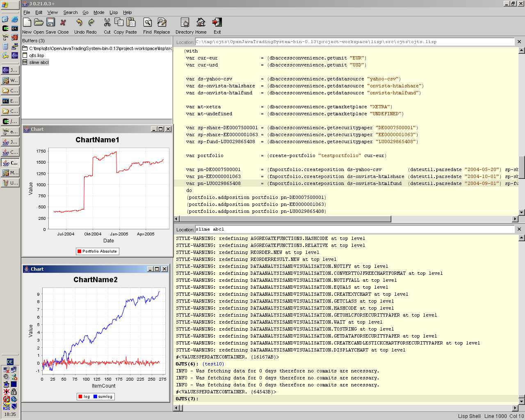Close the slime abcl pane
525x420 pixels.
pyautogui.click(x=519, y=229)
